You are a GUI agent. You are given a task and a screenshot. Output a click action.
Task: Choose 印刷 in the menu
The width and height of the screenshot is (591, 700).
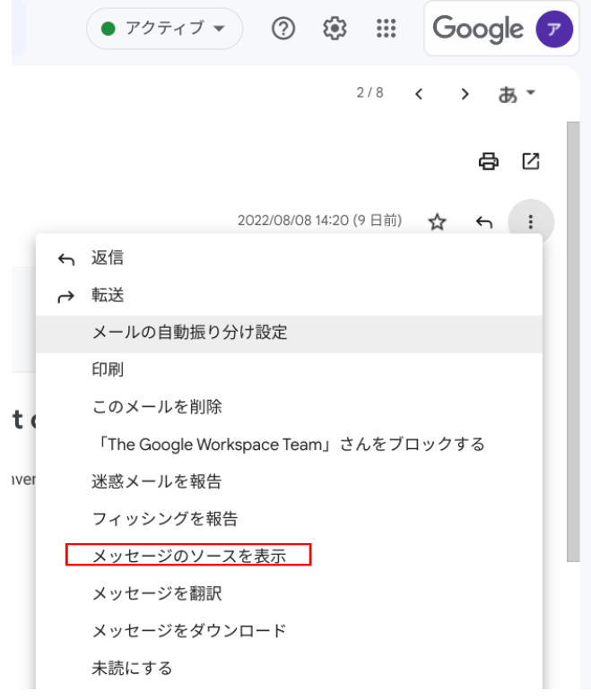(289, 370)
